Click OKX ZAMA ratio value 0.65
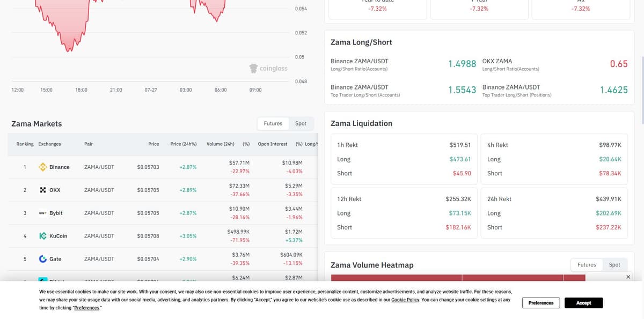Screen dimensions: 644x319 coord(619,64)
